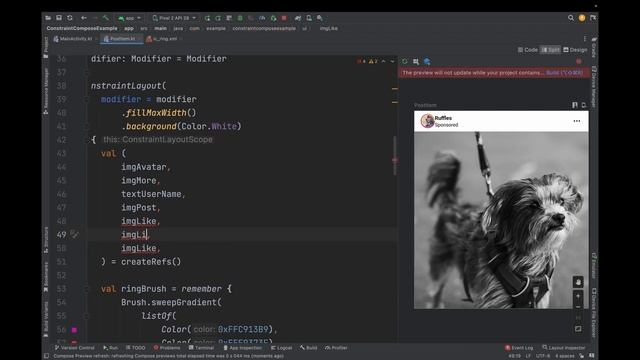
Task: Open the Run tool window
Action: pyautogui.click(x=111, y=348)
